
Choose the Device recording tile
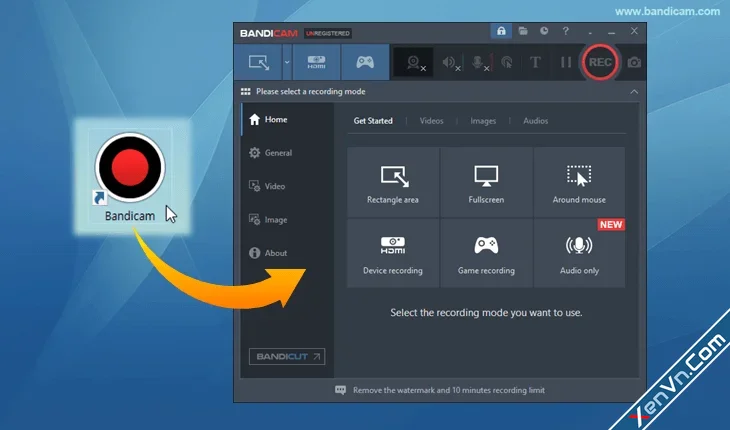[x=393, y=254]
